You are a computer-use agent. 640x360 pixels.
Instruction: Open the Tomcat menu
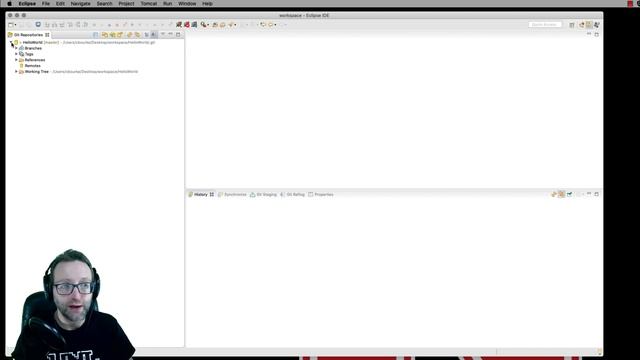(x=149, y=4)
